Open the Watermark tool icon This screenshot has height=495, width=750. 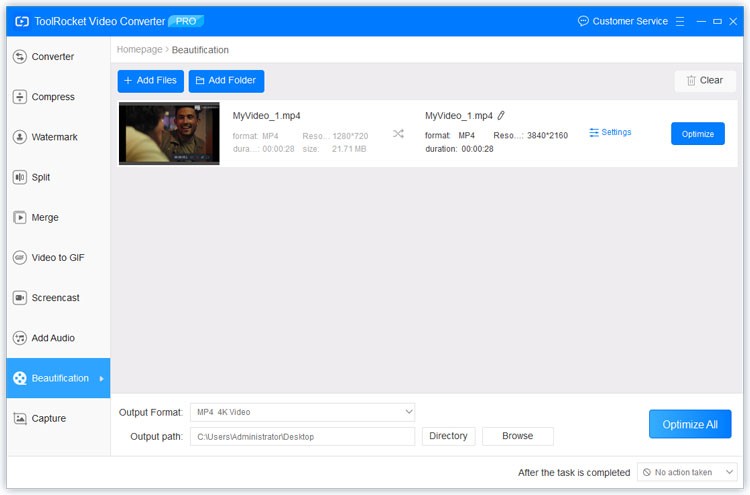pos(20,137)
